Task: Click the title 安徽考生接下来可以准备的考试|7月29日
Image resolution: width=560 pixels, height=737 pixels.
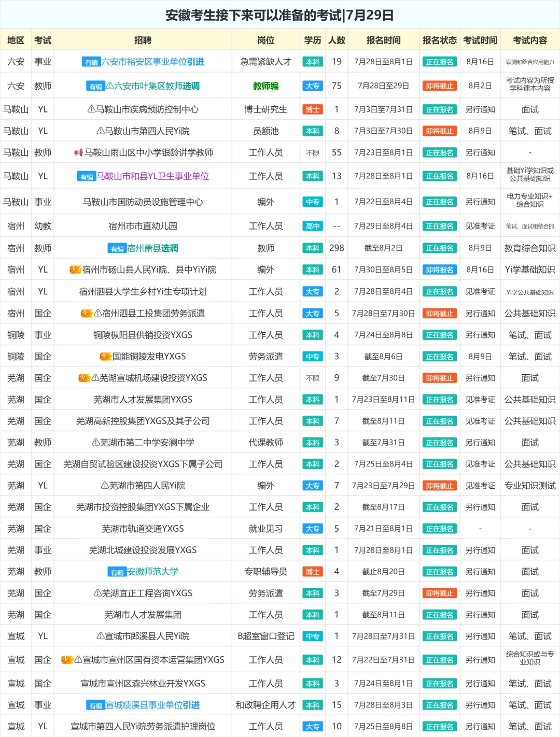Action: tap(279, 15)
